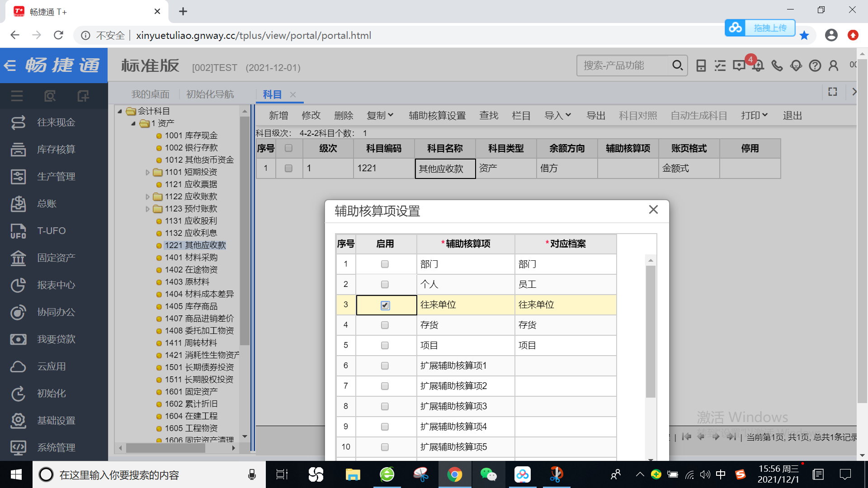This screenshot has height=488, width=868.
Task: Open the 协同办公 sidebar icon
Action: click(18, 312)
